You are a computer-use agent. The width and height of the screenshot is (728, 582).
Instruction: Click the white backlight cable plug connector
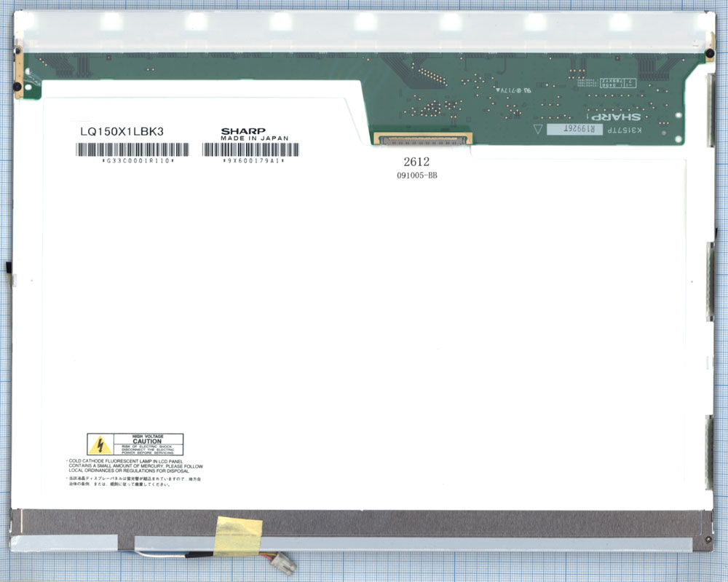[x=284, y=565]
